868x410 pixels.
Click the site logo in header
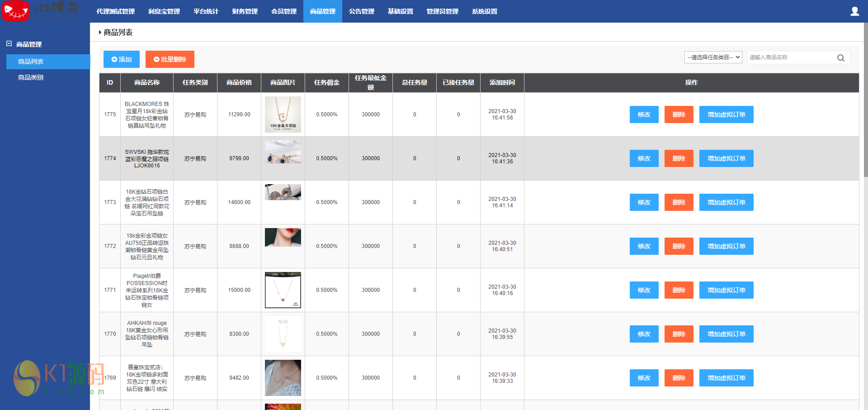pyautogui.click(x=41, y=11)
